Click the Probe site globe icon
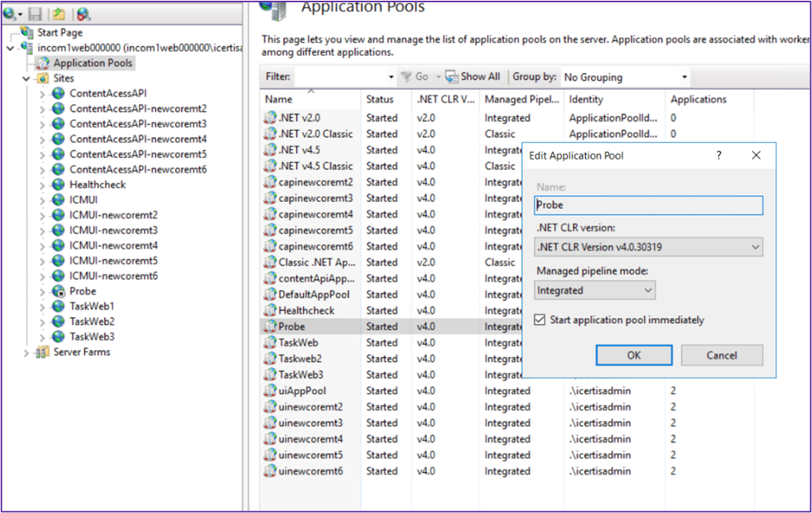This screenshot has width=812, height=513. [58, 291]
